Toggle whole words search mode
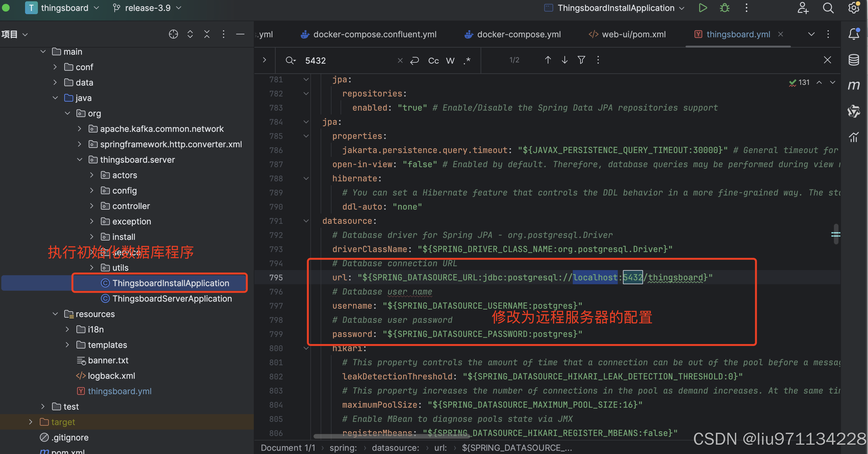Image resolution: width=868 pixels, height=454 pixels. point(450,61)
